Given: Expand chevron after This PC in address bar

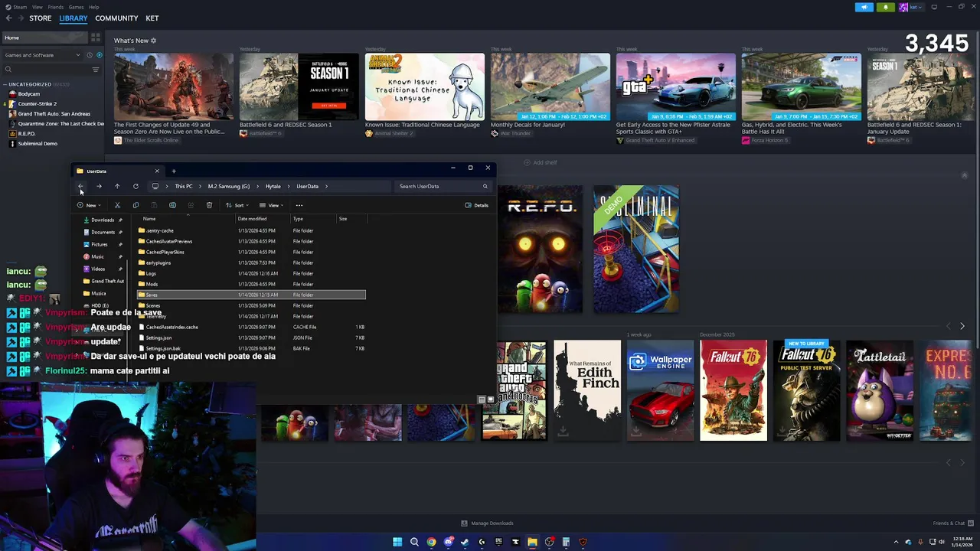Looking at the screenshot, I should click(201, 186).
